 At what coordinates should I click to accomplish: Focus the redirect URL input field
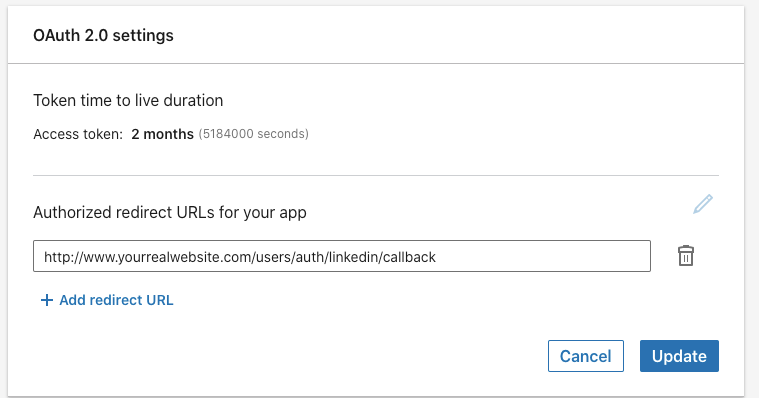coord(342,256)
